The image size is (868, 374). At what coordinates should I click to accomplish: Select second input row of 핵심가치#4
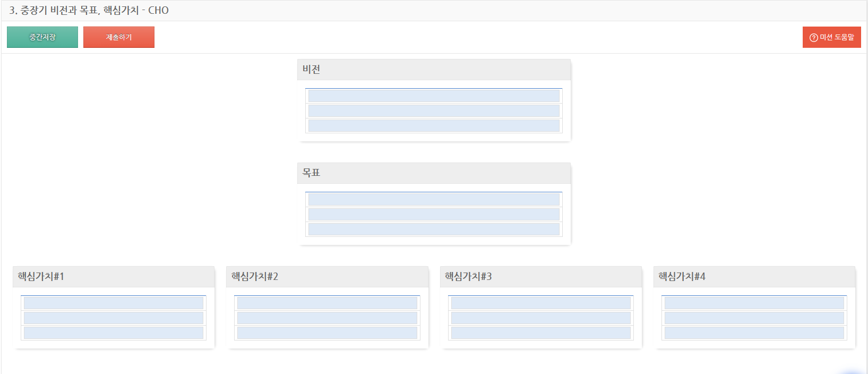click(x=754, y=318)
